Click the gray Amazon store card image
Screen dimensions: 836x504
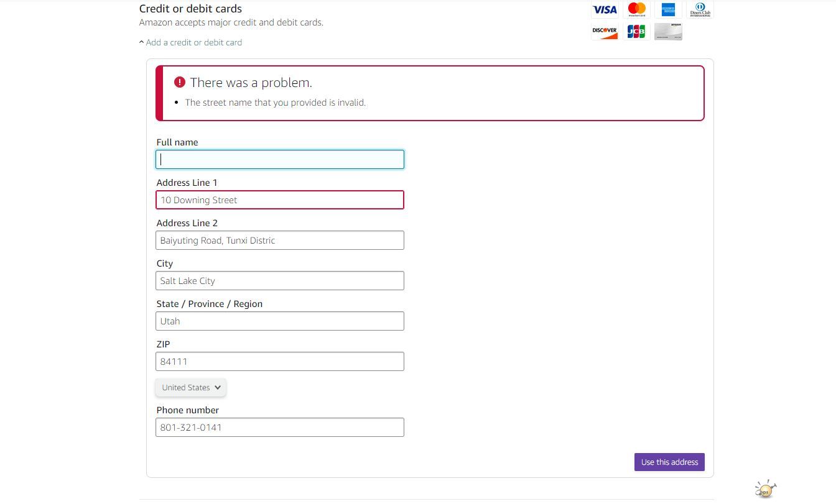pos(668,31)
